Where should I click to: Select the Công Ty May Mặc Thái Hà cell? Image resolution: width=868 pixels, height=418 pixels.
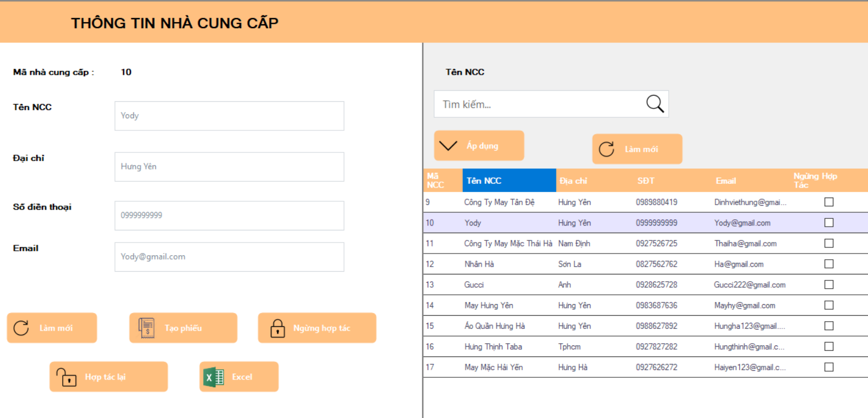(508, 243)
